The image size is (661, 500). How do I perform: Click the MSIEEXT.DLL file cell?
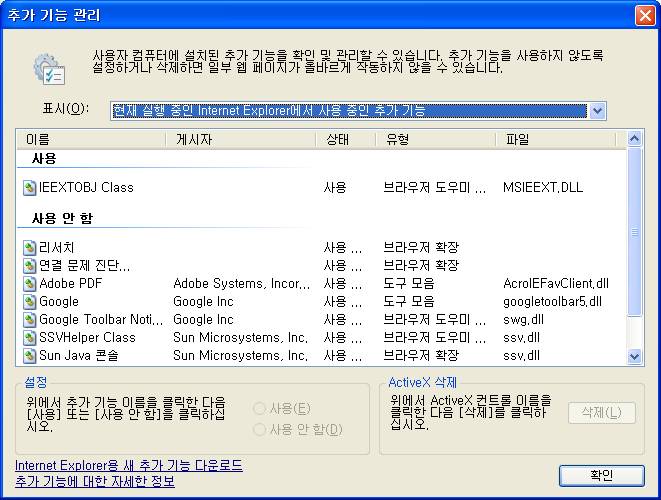543,188
